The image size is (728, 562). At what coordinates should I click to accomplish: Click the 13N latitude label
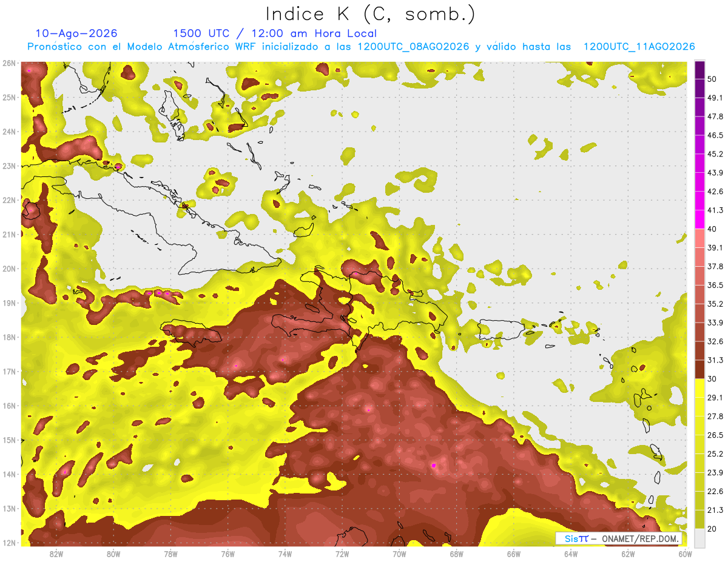(8, 508)
